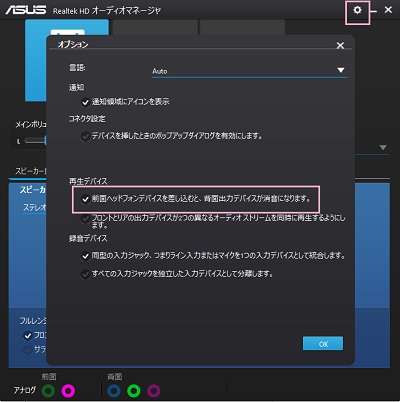Close the オプション dialog with its X
The height and width of the screenshot is (402, 400).
click(340, 45)
